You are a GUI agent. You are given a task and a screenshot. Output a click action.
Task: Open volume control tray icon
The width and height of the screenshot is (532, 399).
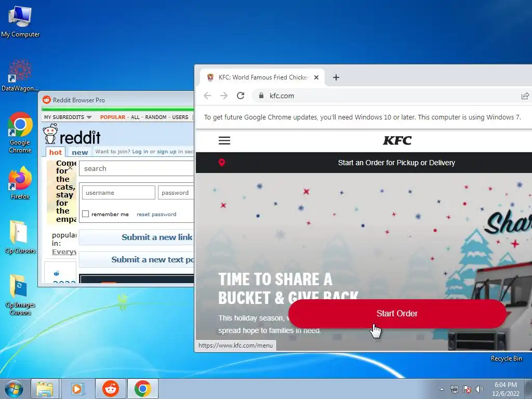tap(480, 389)
